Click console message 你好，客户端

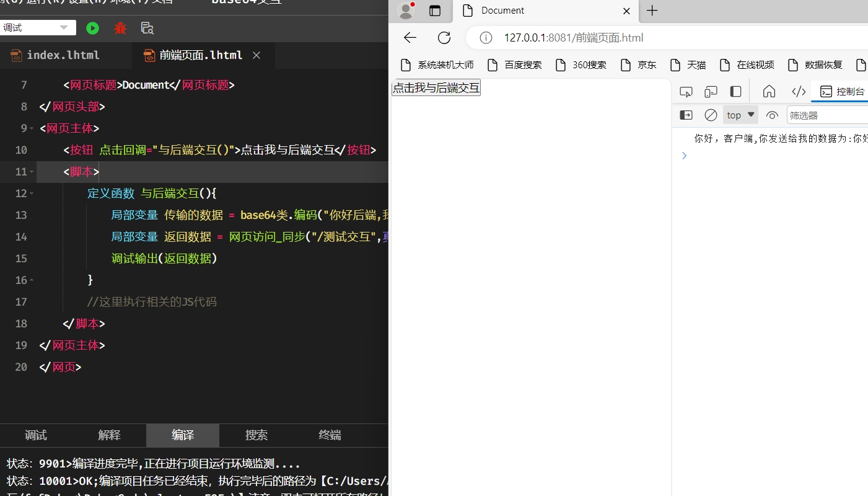[781, 138]
